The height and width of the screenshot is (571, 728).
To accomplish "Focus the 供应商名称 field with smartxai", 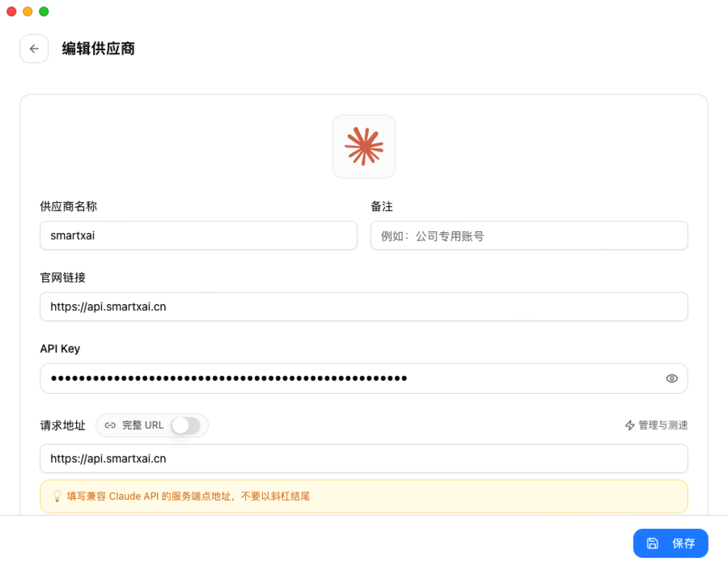I will tap(198, 235).
